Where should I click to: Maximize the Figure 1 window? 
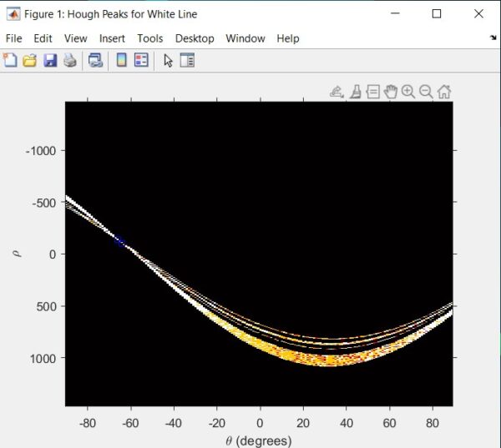pyautogui.click(x=437, y=13)
